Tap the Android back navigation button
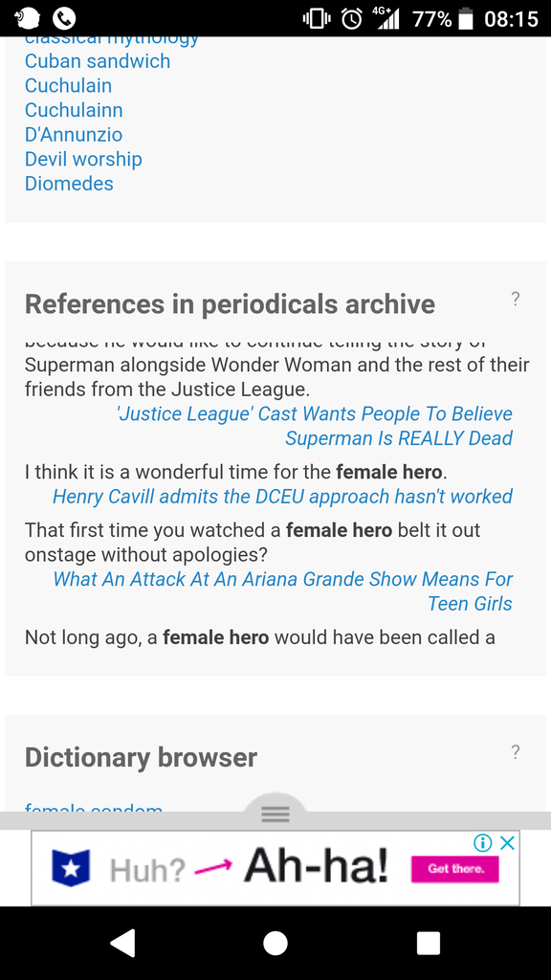Screen dimensions: 551x980 123,943
